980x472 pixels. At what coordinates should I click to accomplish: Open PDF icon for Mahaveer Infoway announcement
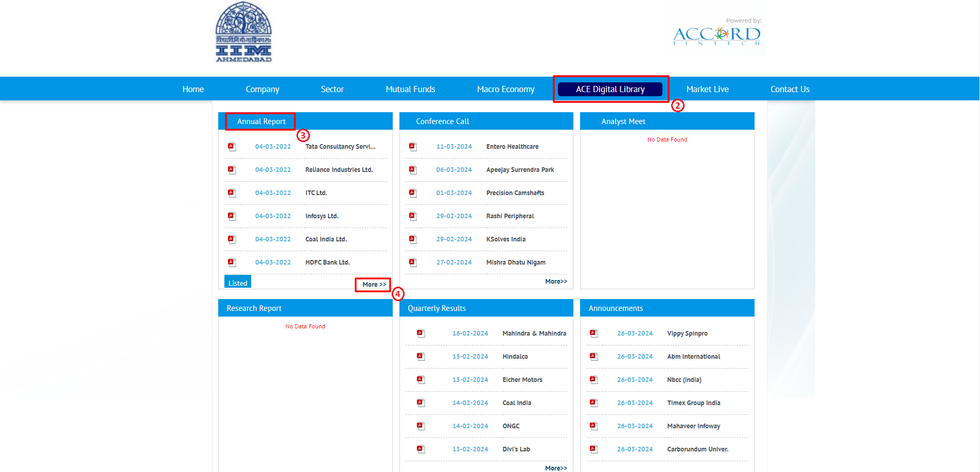(594, 426)
